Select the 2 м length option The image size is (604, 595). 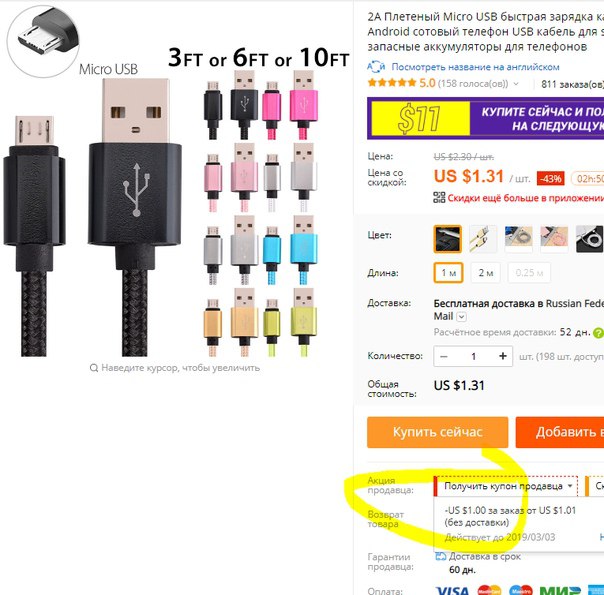(485, 273)
